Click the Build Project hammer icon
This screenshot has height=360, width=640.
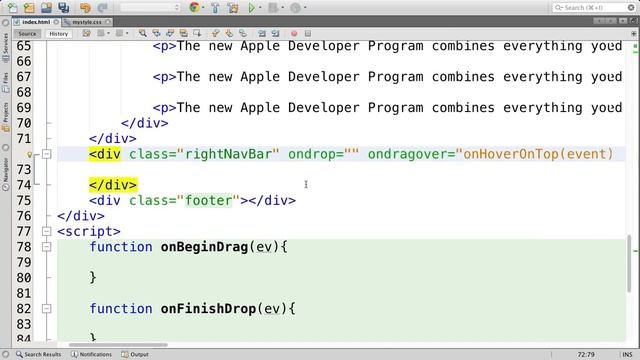(x=216, y=7)
